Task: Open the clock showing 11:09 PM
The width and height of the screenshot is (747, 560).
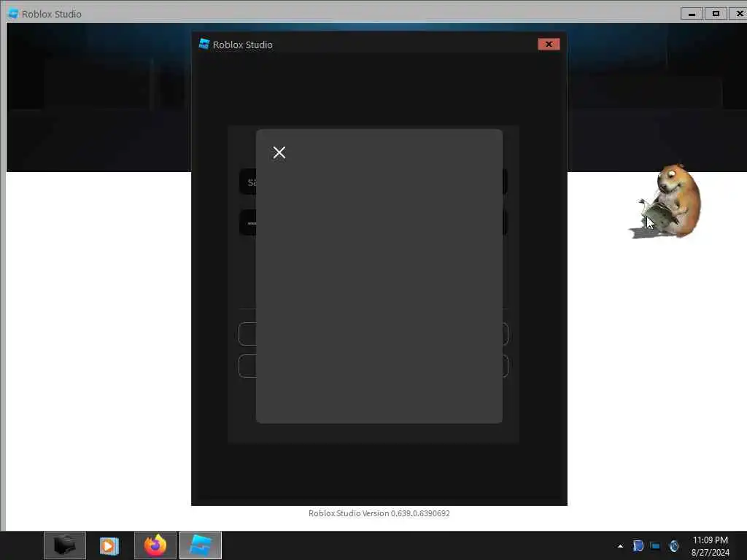Action: pyautogui.click(x=711, y=546)
